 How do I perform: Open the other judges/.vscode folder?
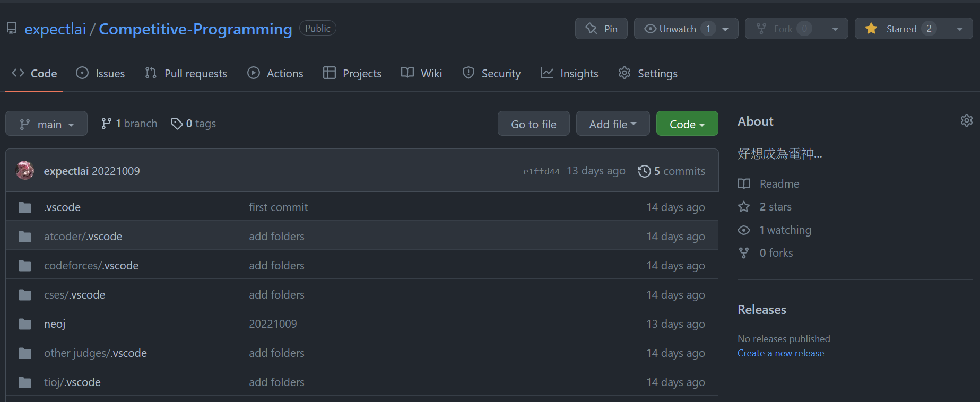tap(96, 353)
